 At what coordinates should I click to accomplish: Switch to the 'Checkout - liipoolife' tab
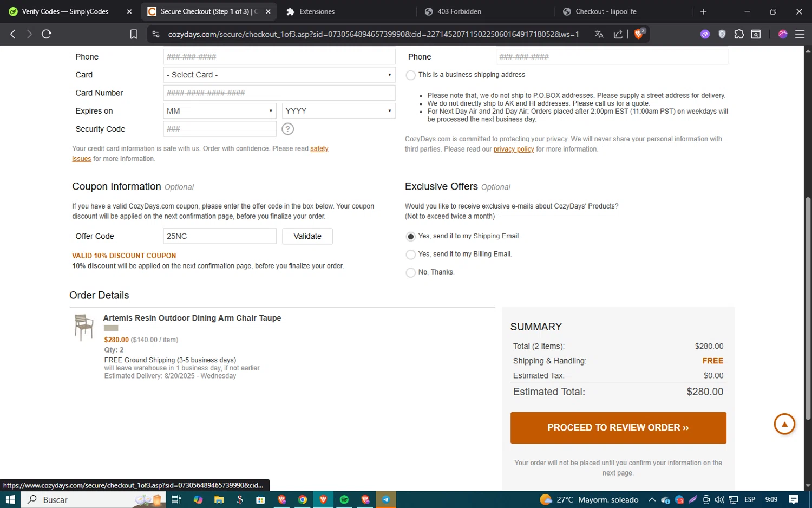click(606, 11)
